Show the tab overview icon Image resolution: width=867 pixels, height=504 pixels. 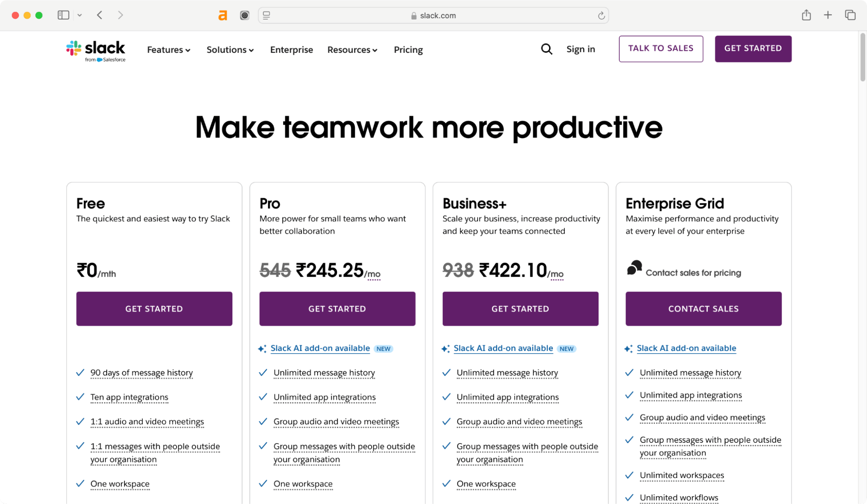click(x=850, y=15)
